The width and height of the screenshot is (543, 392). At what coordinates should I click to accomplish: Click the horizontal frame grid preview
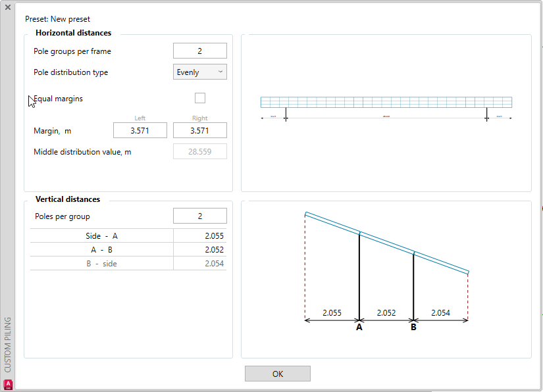tap(386, 102)
